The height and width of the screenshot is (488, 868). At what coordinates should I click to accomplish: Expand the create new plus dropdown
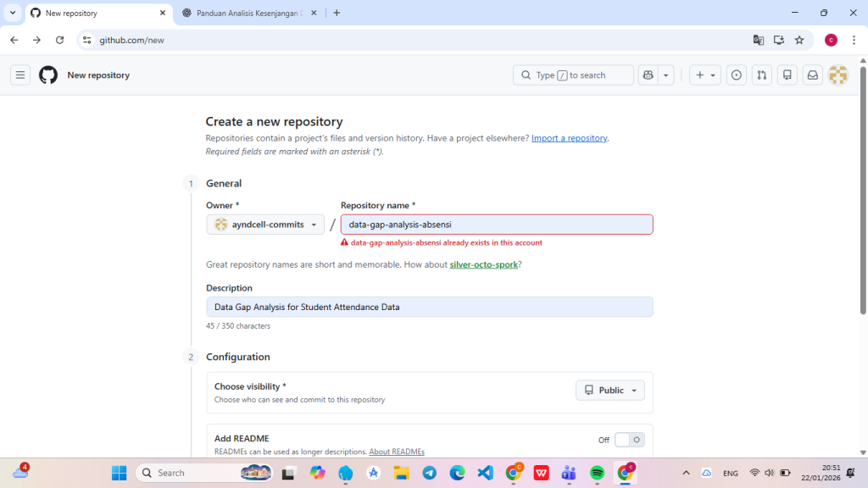[x=705, y=75]
